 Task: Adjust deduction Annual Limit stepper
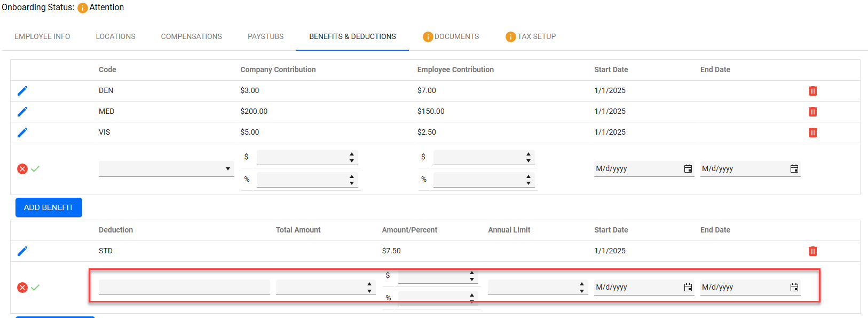582,288
